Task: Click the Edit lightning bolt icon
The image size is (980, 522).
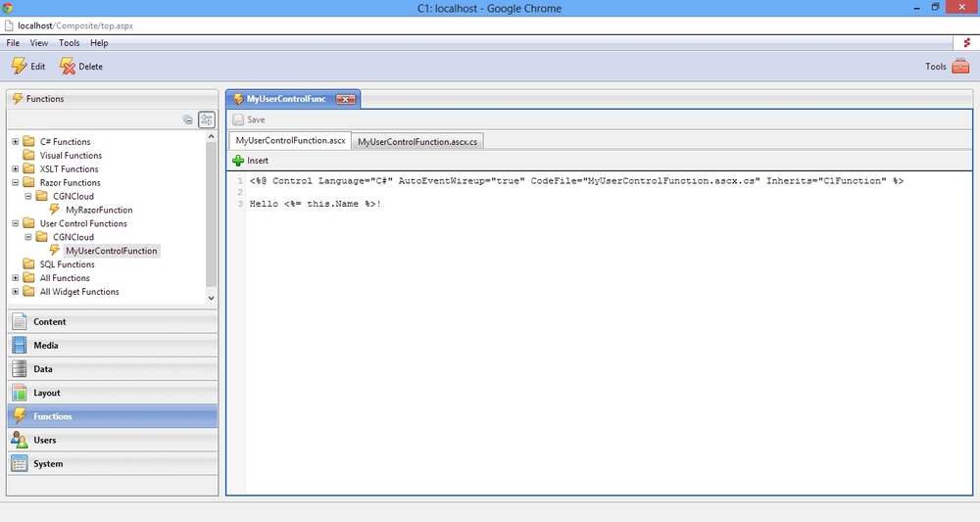Action: 19,67
